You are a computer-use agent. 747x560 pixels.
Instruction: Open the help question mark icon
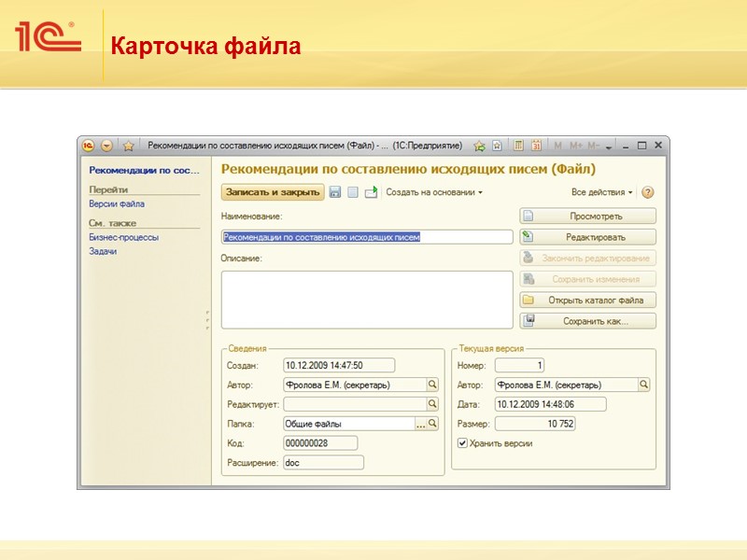click(x=647, y=192)
